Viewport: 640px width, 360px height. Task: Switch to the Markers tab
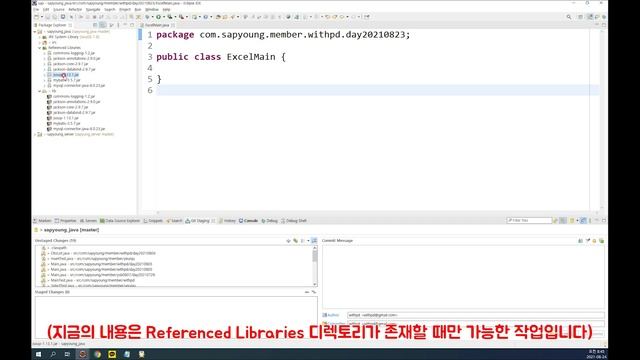pos(43,221)
